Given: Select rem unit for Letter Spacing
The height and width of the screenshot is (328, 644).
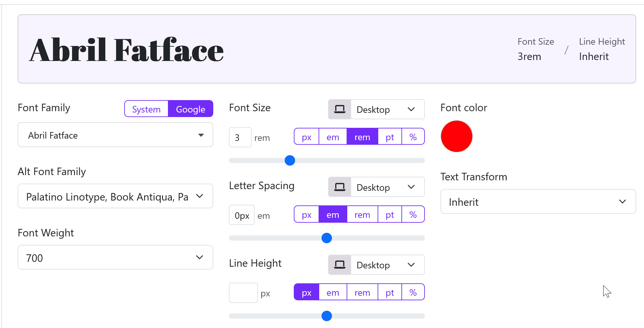Looking at the screenshot, I should [362, 214].
